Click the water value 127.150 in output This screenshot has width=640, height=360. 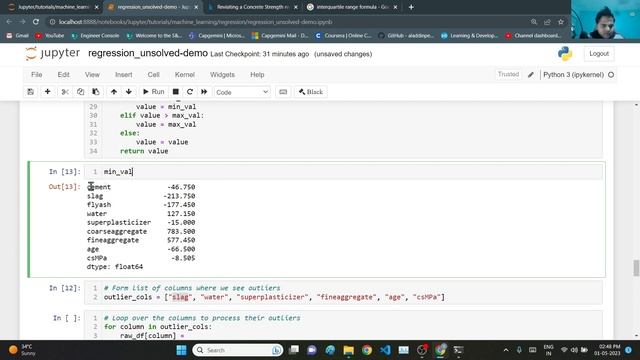[x=181, y=213]
